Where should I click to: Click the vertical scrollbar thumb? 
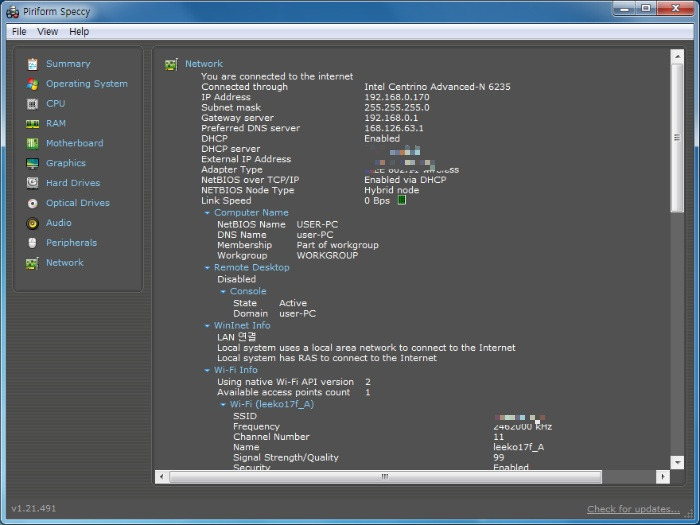(x=677, y=138)
